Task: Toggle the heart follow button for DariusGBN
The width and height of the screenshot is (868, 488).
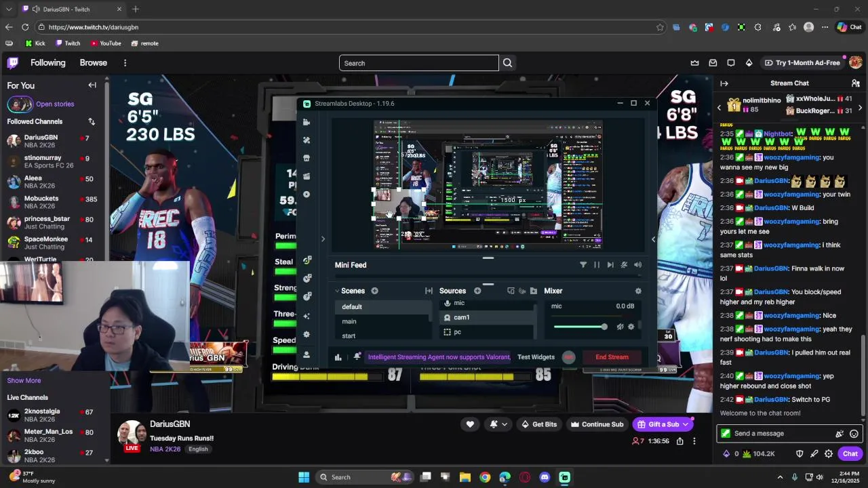Action: pyautogui.click(x=470, y=424)
